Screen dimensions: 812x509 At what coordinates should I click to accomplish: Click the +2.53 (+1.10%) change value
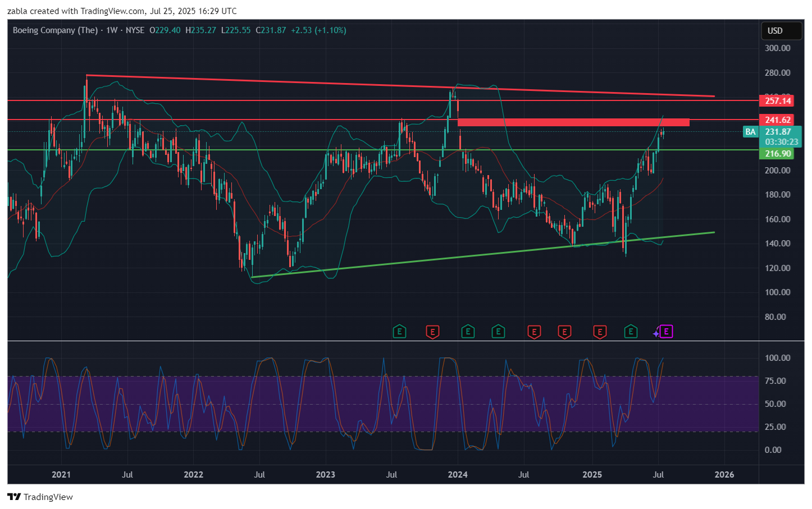click(x=318, y=30)
